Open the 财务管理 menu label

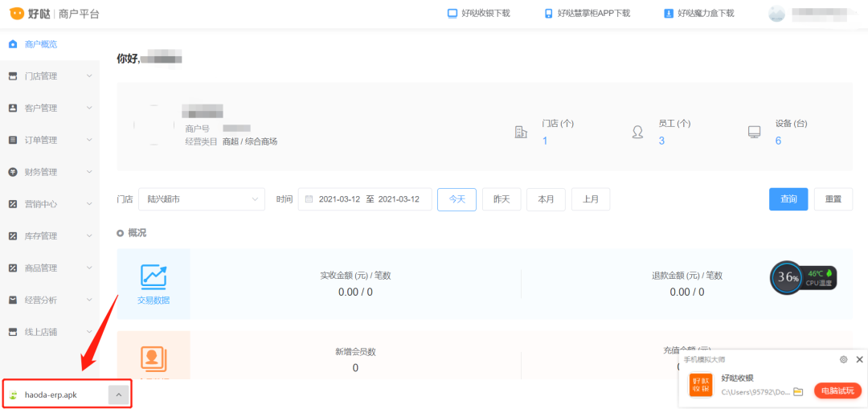pos(41,172)
